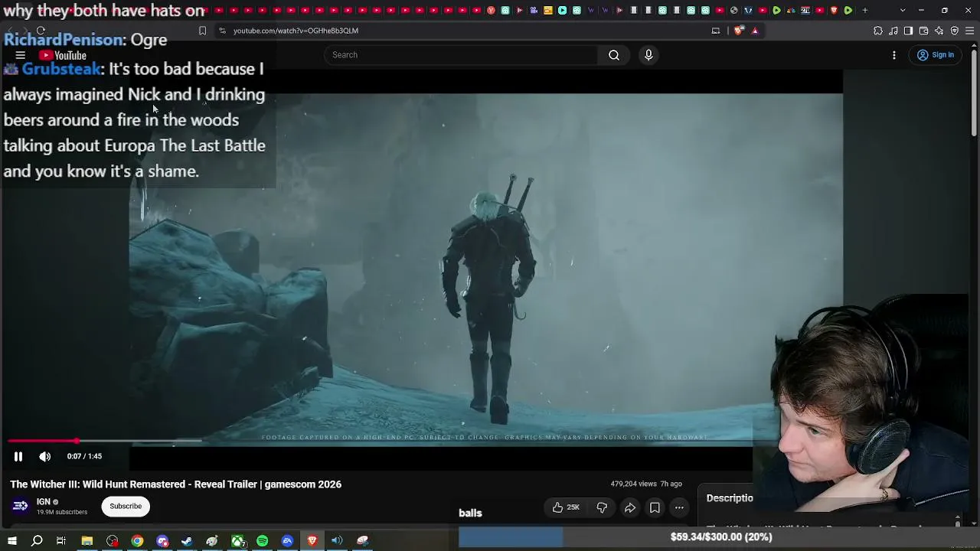The image size is (980, 551).
Task: Open Task View on the taskbar
Action: coord(61,541)
